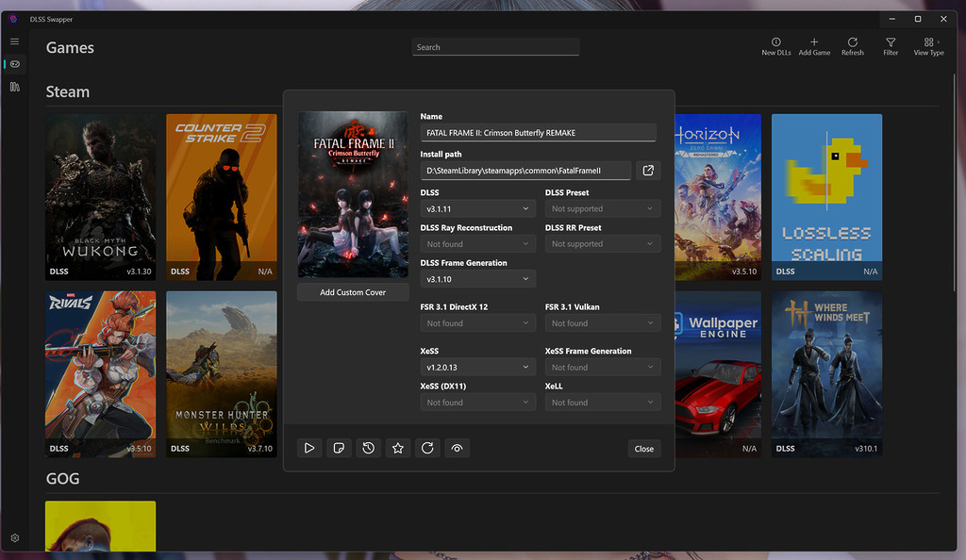This screenshot has width=966, height=560.
Task: Select the Black Myth Wukong game cover
Action: [x=101, y=196]
